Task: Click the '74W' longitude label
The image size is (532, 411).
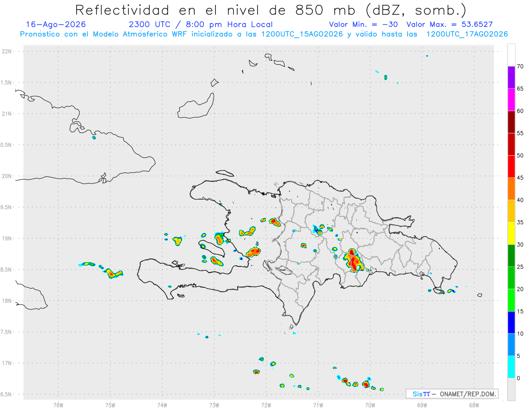Action: 162,405
